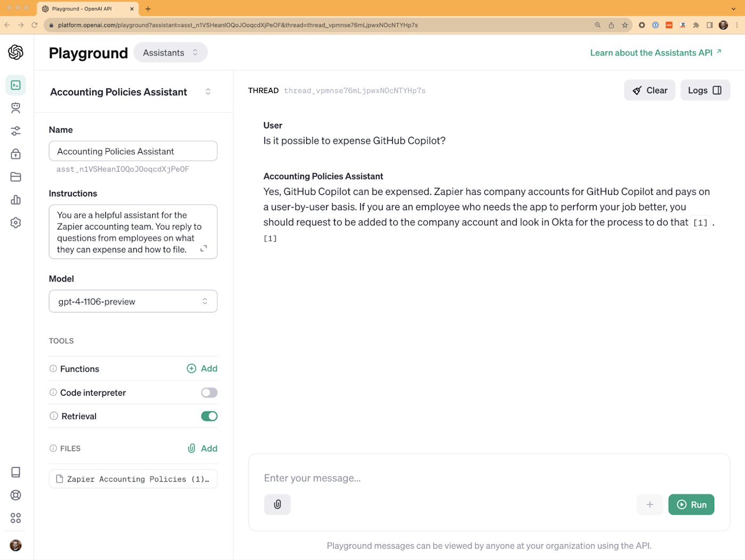Screen dimensions: 745x560
Task: Click the thread ID thread_vpmnse76mLjpwxNOcNTYHp7s
Action: 354,90
